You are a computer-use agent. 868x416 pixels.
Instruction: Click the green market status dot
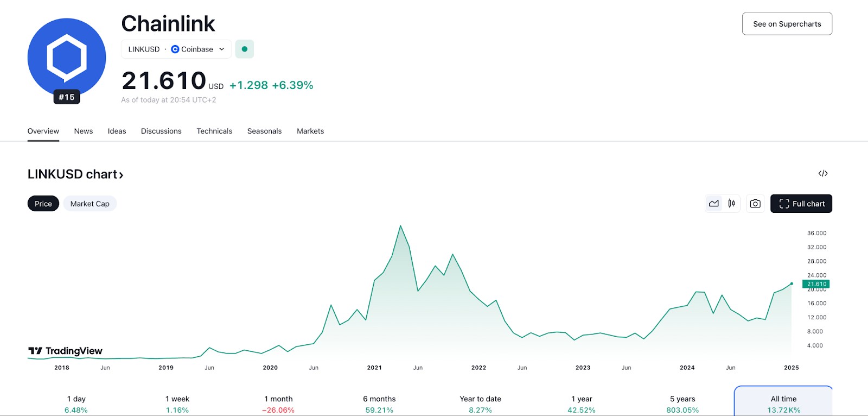coord(245,49)
